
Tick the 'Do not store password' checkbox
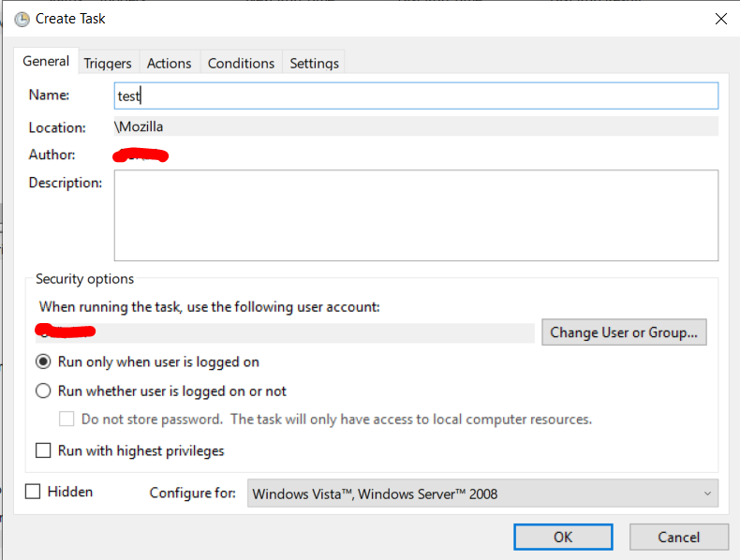[67, 420]
